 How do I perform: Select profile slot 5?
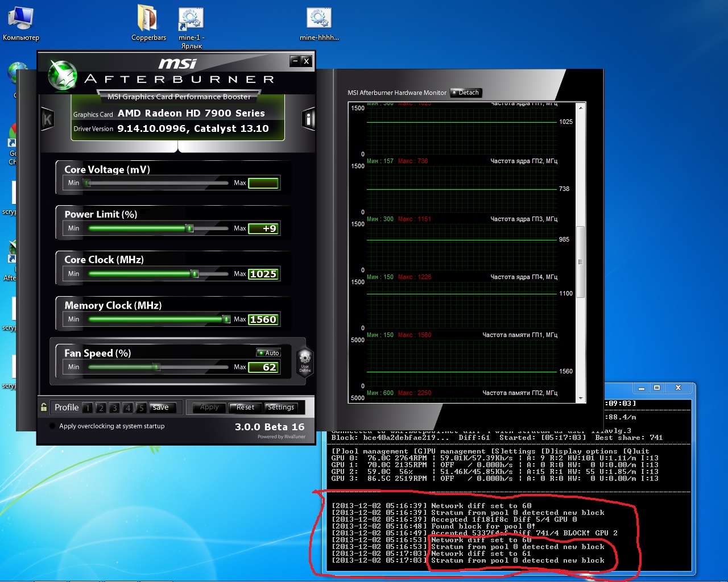(x=141, y=408)
